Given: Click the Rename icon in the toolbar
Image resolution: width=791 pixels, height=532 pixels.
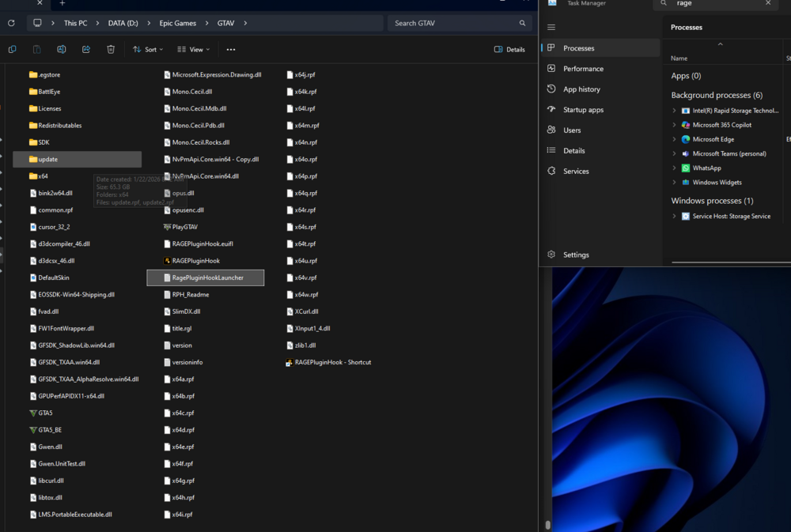Looking at the screenshot, I should [x=62, y=49].
